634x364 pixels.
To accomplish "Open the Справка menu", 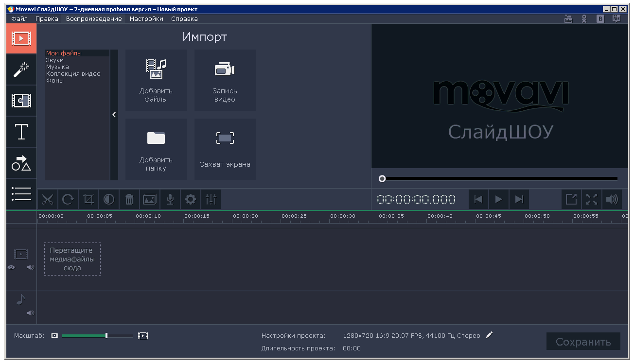I will click(x=184, y=19).
